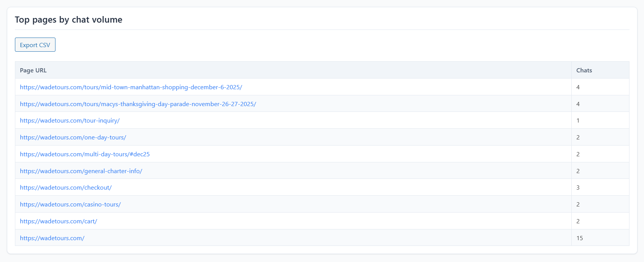Viewport: 644px width, 262px height.
Task: Click the Chats value in the casino-tours row
Action: click(x=578, y=205)
